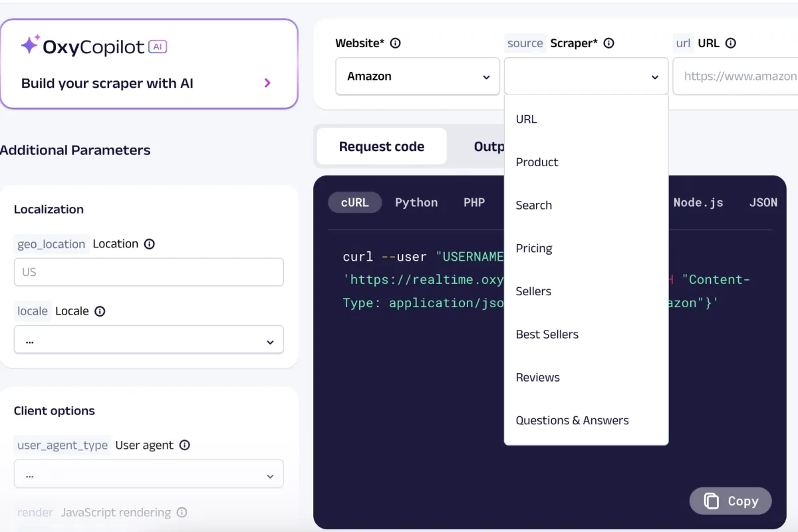The width and height of the screenshot is (798, 532).
Task: Open the Locale dropdown
Action: coord(149,340)
